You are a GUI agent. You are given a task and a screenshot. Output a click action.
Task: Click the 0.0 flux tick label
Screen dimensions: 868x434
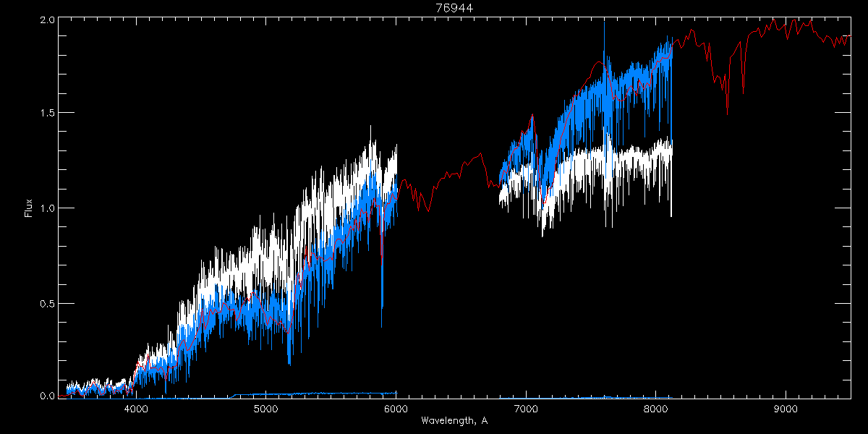point(47,396)
